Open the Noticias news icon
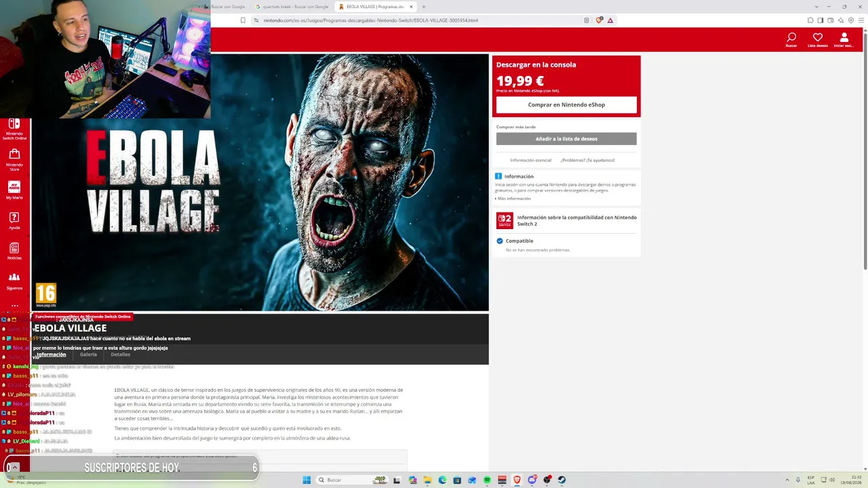868x488 pixels. [x=14, y=251]
